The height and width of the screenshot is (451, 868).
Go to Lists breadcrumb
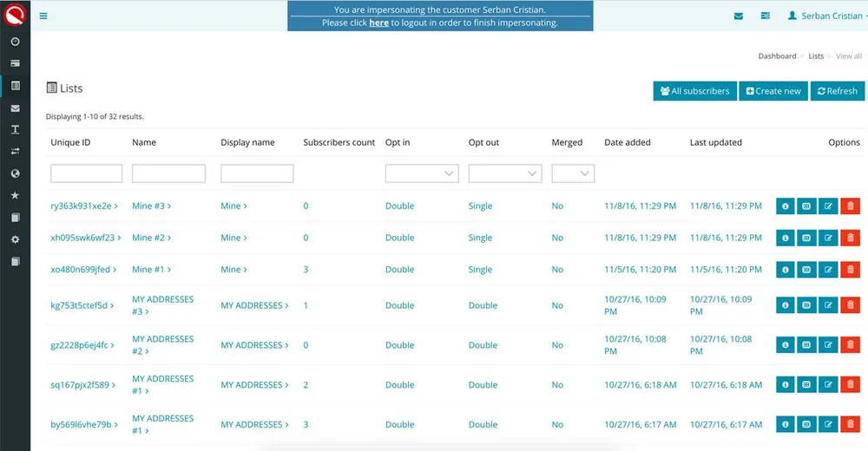(x=816, y=56)
